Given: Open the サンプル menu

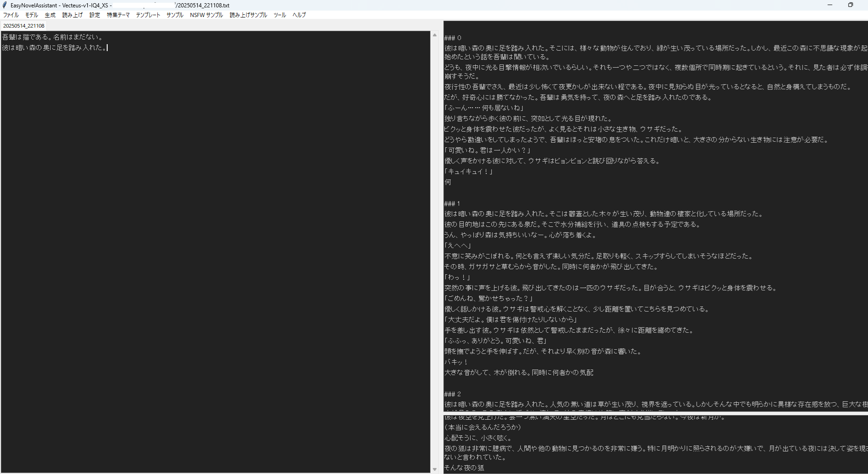Looking at the screenshot, I should [x=174, y=15].
